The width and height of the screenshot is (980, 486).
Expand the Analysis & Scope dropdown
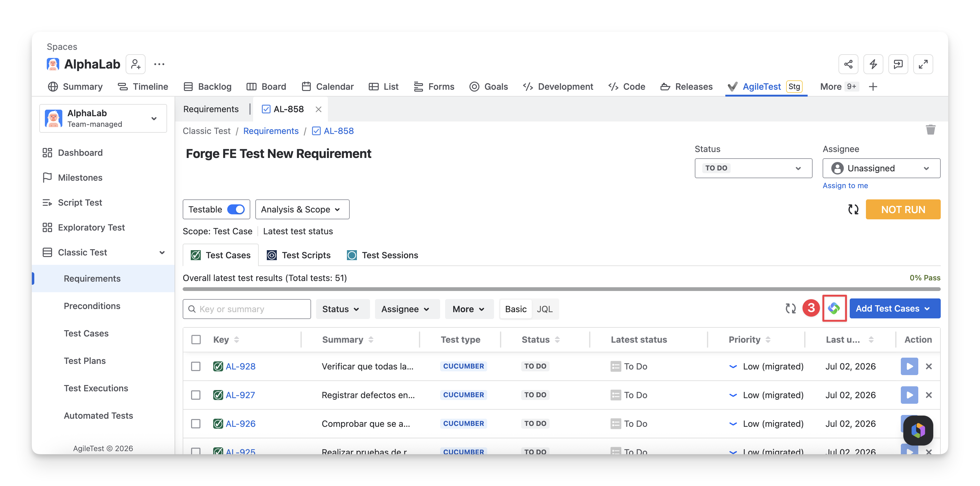coord(302,210)
